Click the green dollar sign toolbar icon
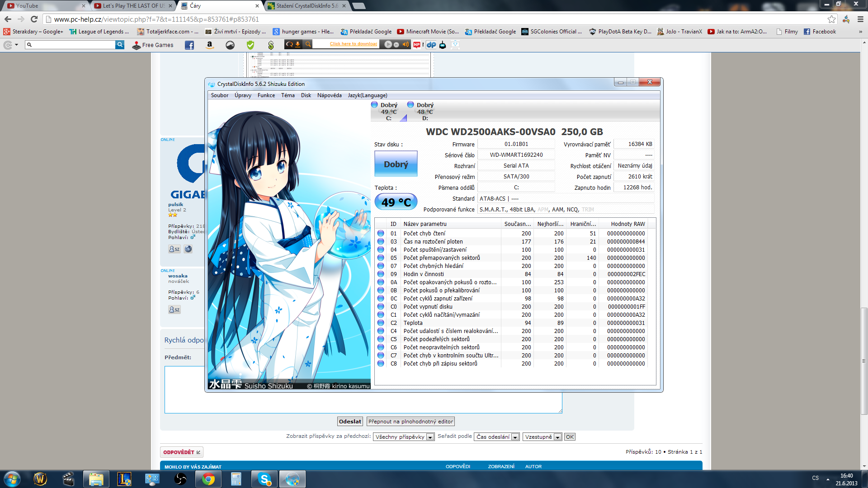The image size is (868, 488). 271,45
